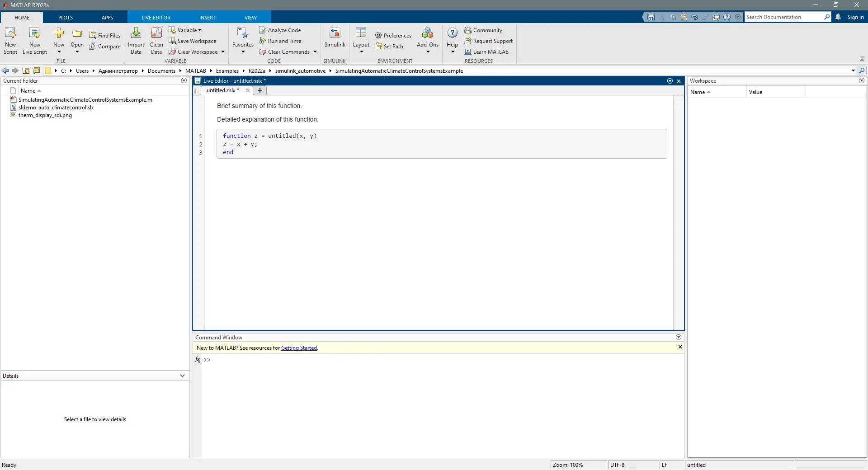Click Sign In

(855, 17)
